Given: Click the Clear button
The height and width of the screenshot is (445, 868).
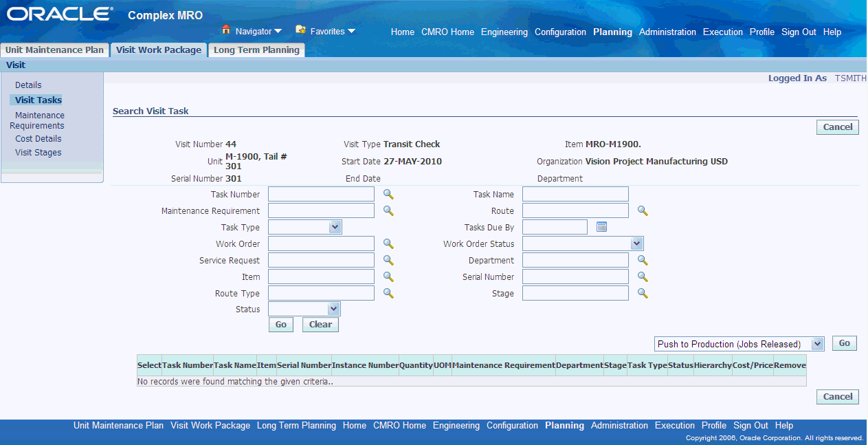Looking at the screenshot, I should [x=320, y=325].
